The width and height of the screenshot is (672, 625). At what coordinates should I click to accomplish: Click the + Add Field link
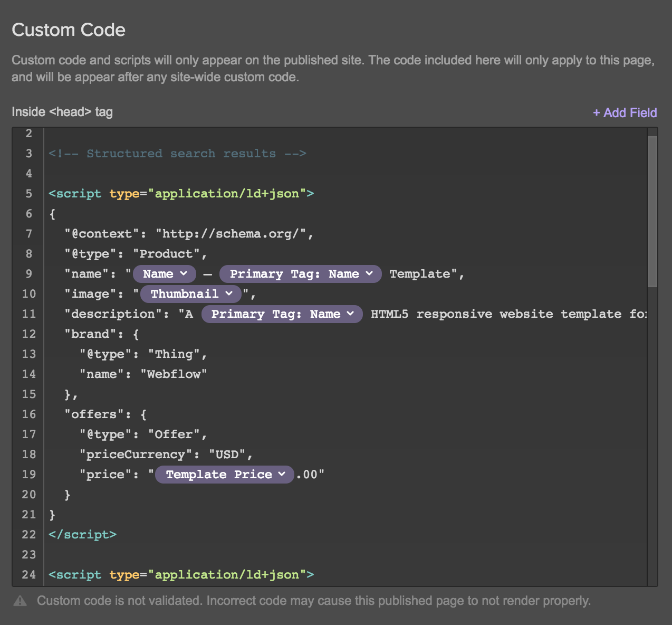[625, 112]
